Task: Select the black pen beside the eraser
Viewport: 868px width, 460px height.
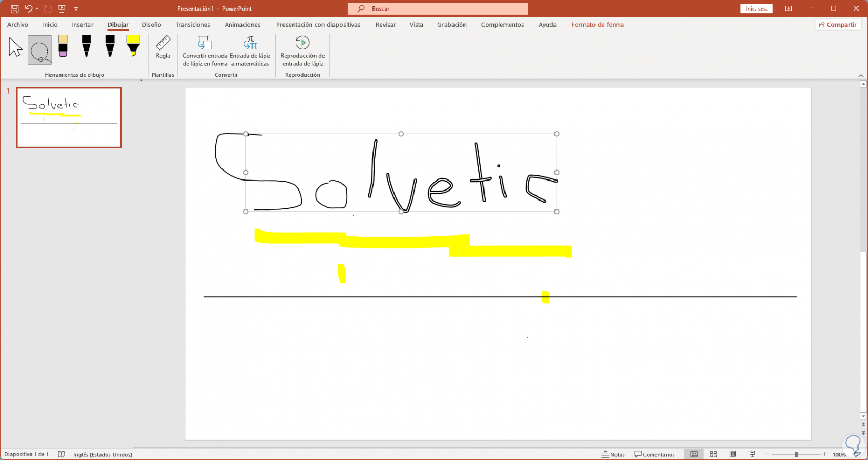Action: (86, 46)
